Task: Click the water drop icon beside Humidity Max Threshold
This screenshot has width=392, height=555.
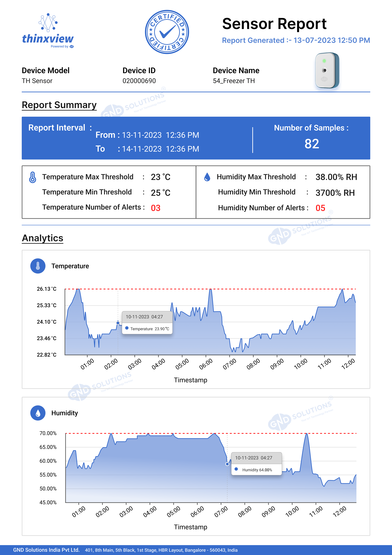Action: pyautogui.click(x=207, y=177)
